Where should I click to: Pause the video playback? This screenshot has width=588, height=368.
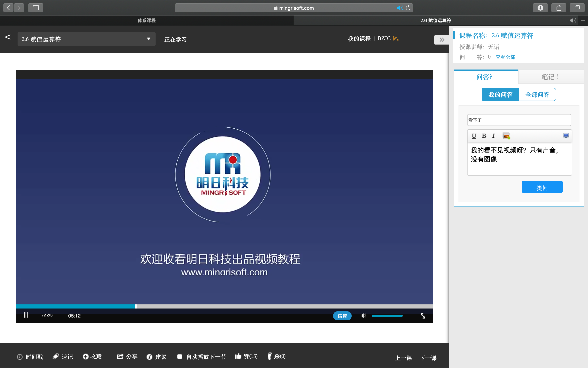[26, 315]
